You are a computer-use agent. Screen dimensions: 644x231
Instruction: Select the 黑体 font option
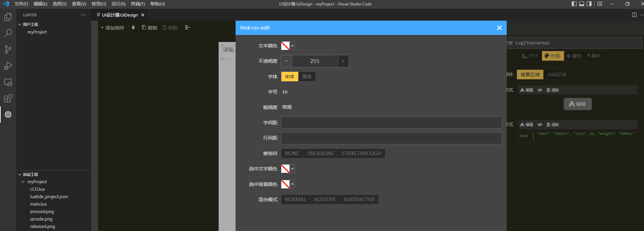pyautogui.click(x=307, y=77)
